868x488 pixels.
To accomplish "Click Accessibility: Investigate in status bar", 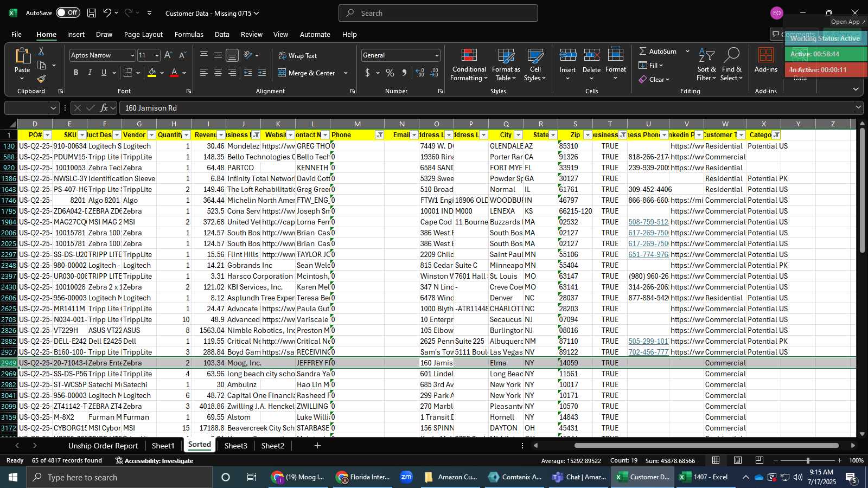I will [154, 461].
